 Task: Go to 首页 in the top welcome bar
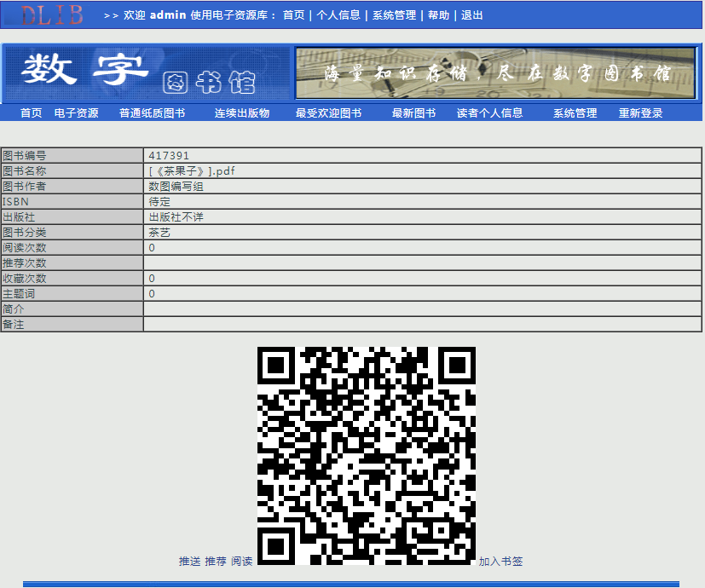293,15
